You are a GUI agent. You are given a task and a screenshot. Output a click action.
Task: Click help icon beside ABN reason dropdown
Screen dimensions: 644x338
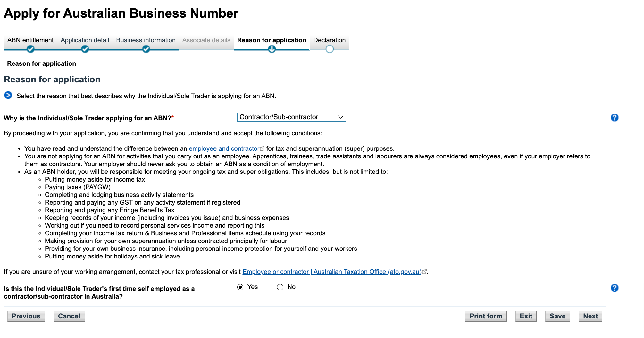click(x=614, y=118)
